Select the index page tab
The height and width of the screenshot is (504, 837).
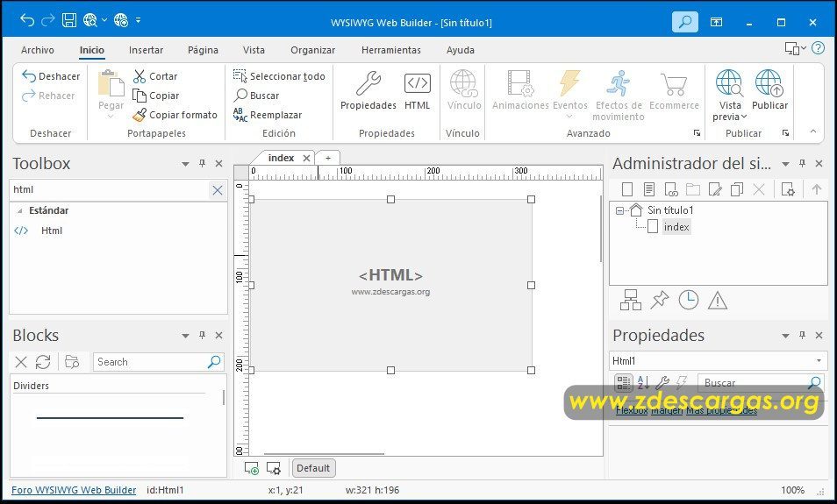(281, 158)
